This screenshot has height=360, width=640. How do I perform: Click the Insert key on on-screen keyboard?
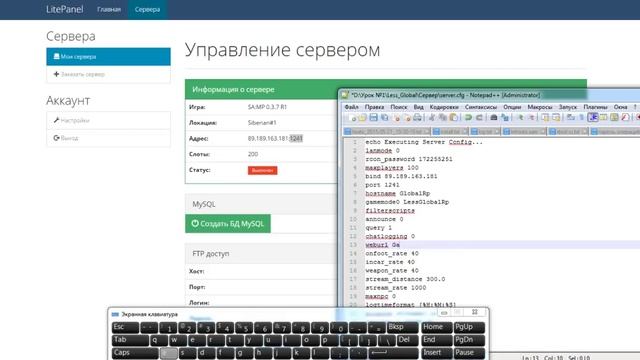click(437, 353)
